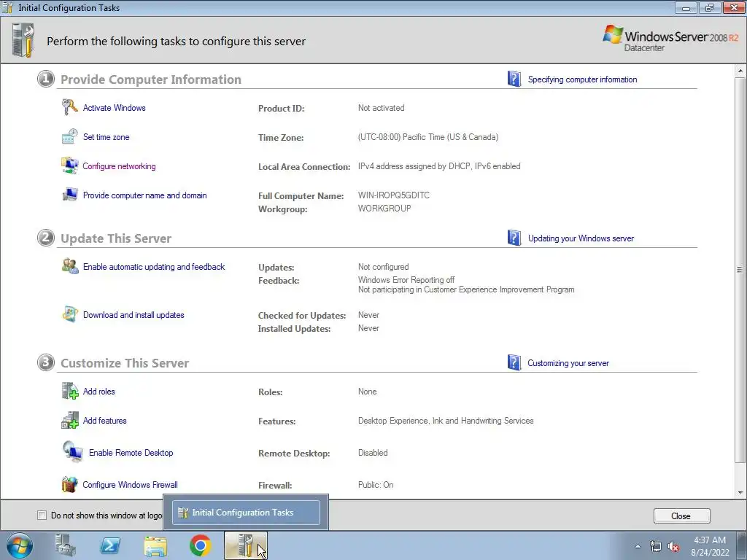Open Download and install updates link
This screenshot has height=560, width=747.
133,315
